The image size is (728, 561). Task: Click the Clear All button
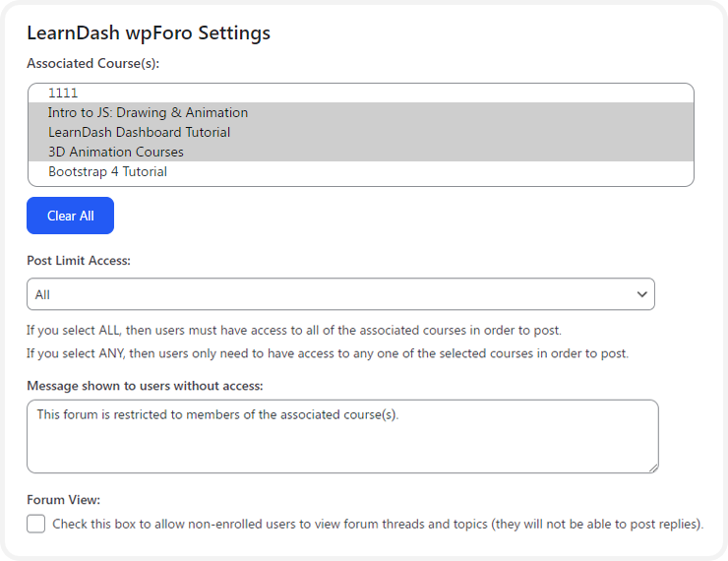tap(70, 216)
